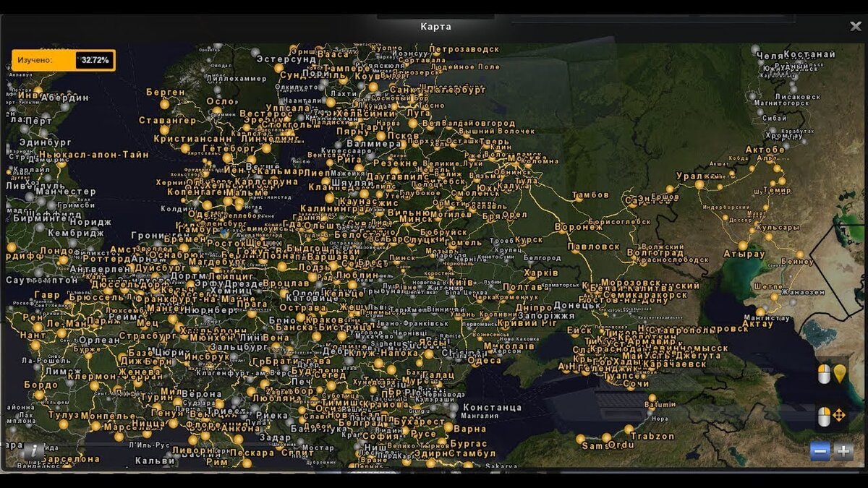Click the explored progress bar showing 32.72%
868x488 pixels.
point(63,60)
